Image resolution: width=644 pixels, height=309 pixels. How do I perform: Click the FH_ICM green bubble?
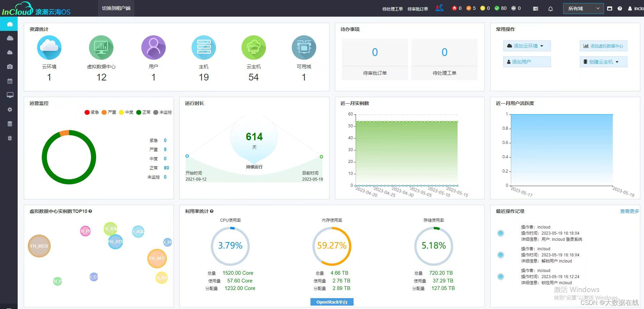[110, 229]
